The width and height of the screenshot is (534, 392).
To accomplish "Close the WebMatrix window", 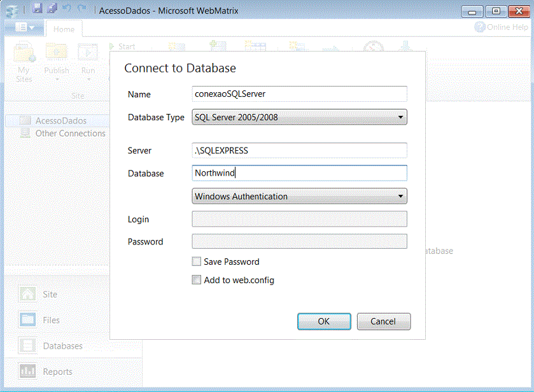I will pyautogui.click(x=519, y=11).
